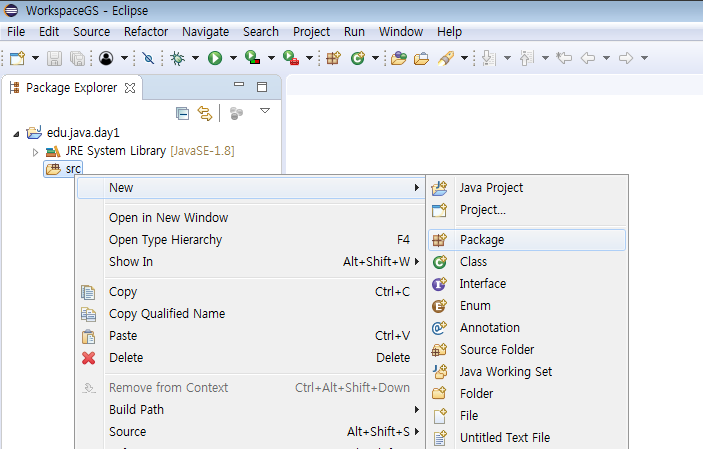Open New Java Class dropdown arrow

(376, 58)
